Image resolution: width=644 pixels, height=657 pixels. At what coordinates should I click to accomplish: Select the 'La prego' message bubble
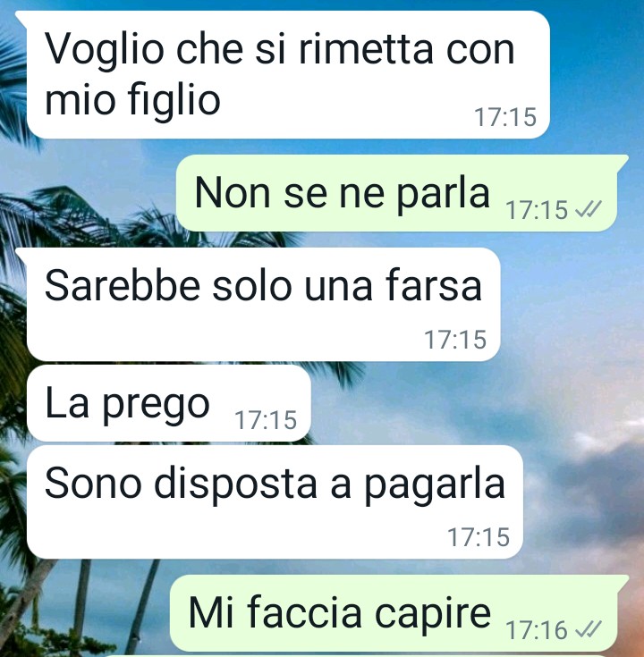(x=168, y=403)
